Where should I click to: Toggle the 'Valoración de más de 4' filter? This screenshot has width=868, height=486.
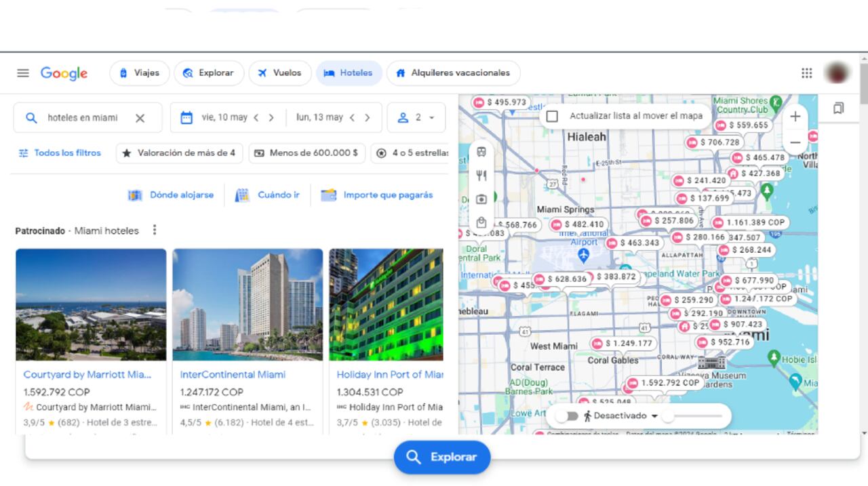click(179, 153)
